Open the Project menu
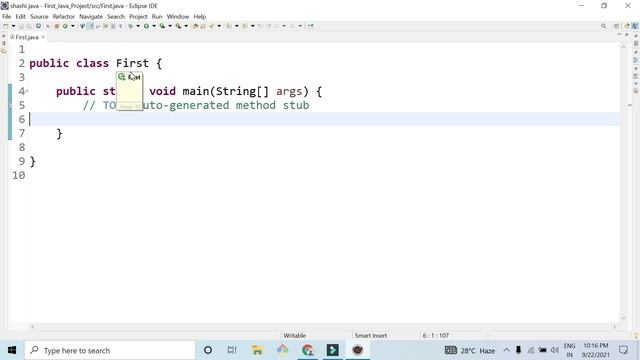 pos(138,16)
